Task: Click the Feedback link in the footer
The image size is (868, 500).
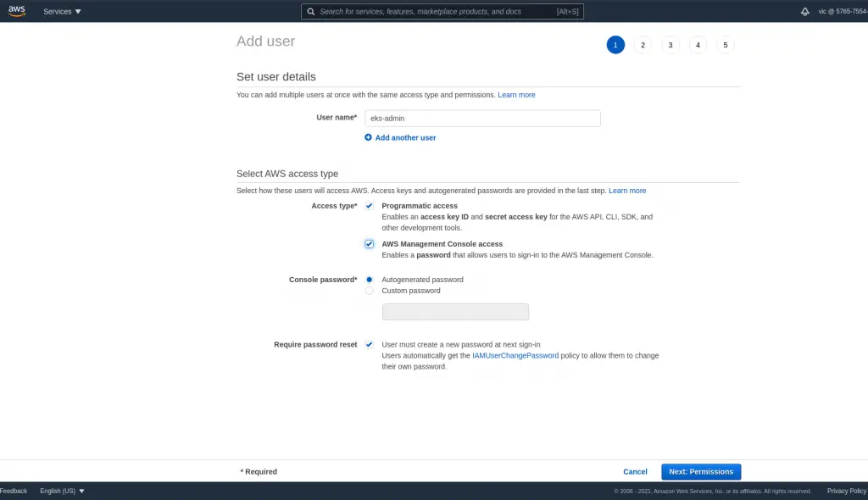Action: 14,491
